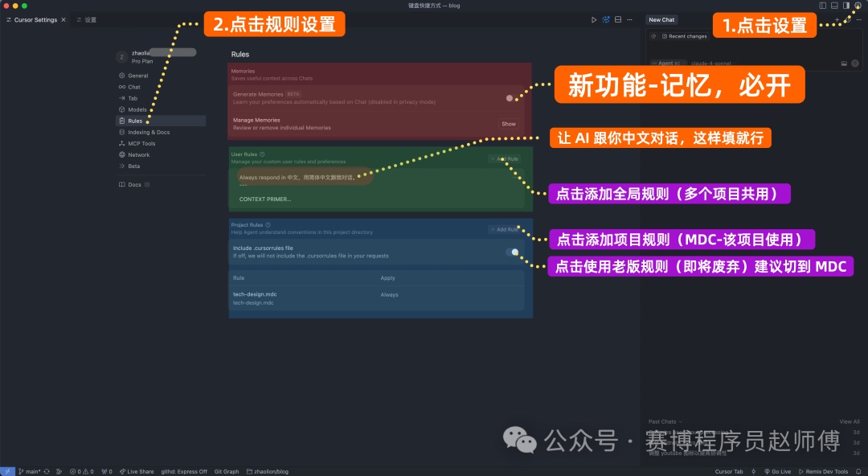
Task: Click the Pro Plan label under account
Action: tap(142, 61)
